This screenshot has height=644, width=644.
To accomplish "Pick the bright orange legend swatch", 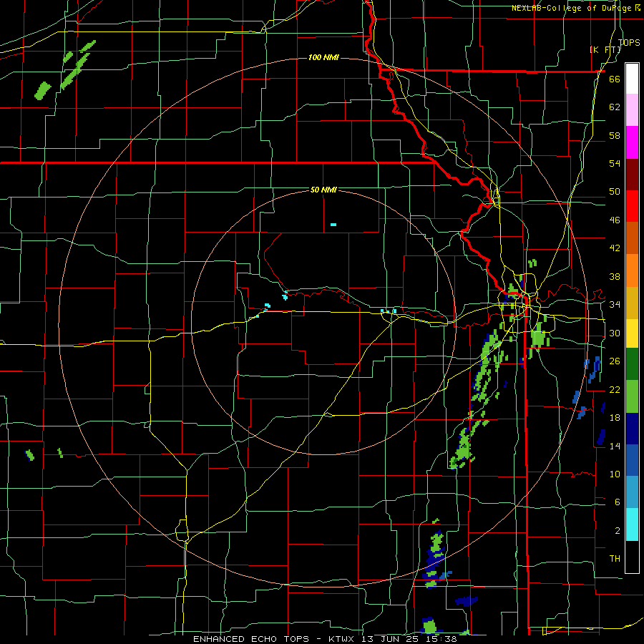I will pos(632,270).
